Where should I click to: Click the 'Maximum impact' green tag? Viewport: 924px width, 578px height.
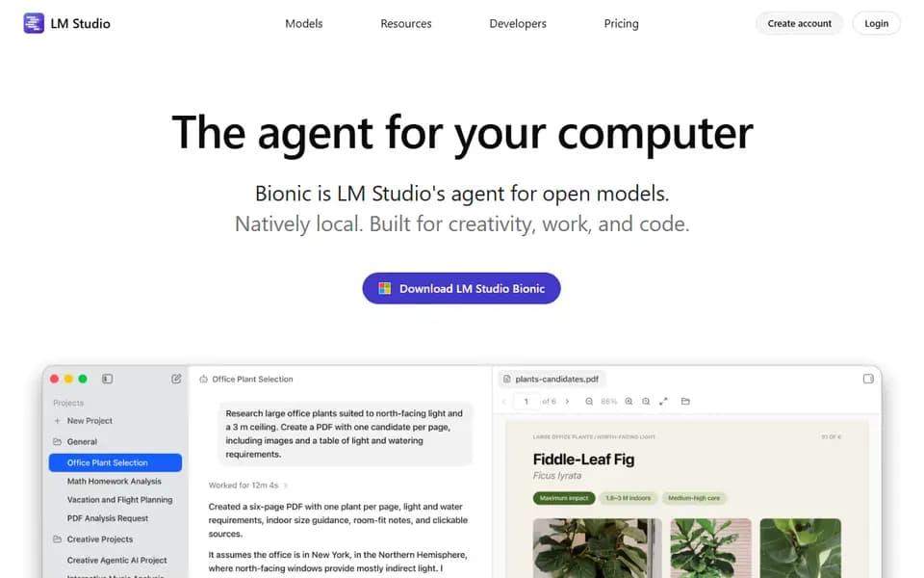point(564,498)
